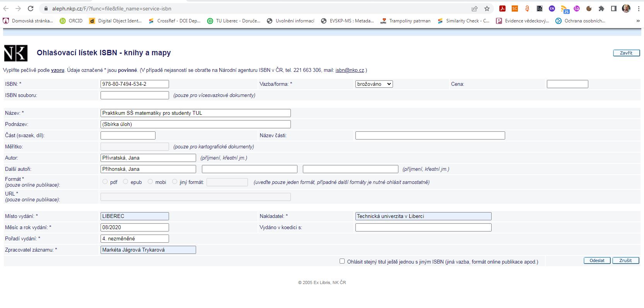Click the Zavřít button

tap(626, 53)
